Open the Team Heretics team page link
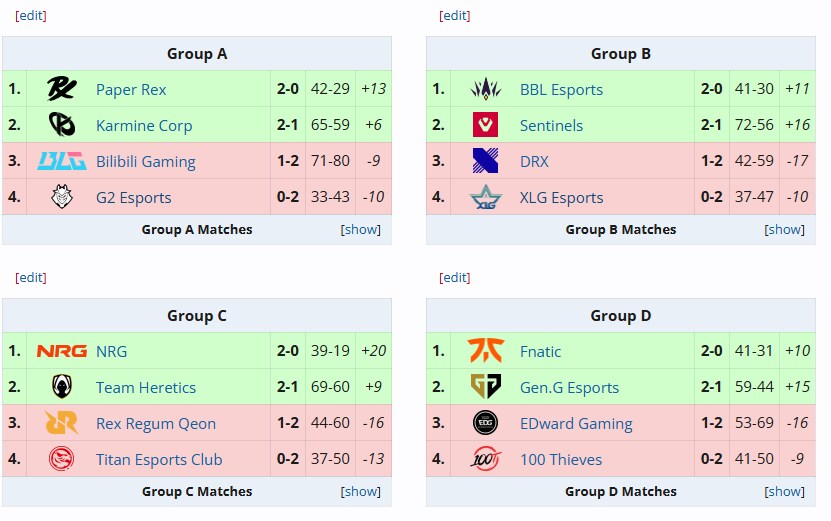The width and height of the screenshot is (831, 521). pos(146,387)
